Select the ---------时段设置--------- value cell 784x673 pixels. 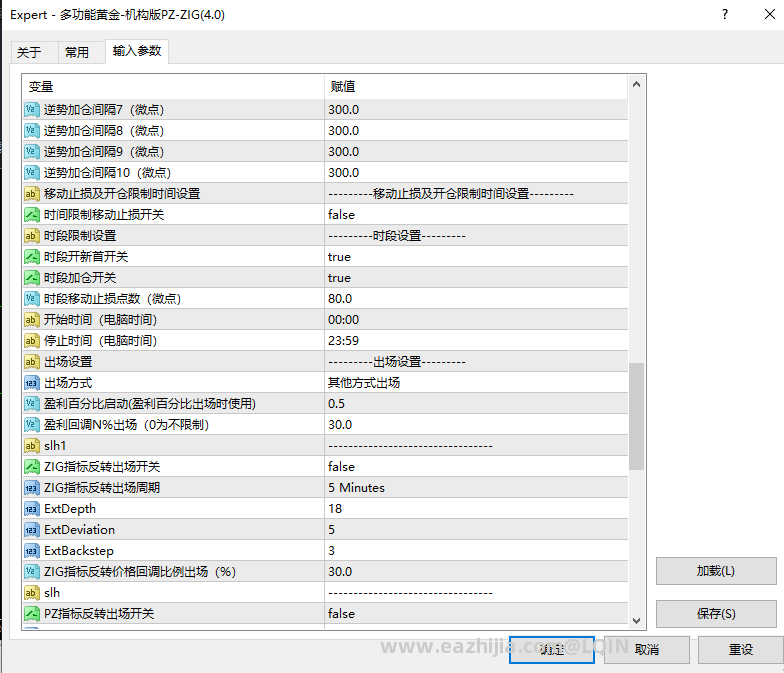476,236
